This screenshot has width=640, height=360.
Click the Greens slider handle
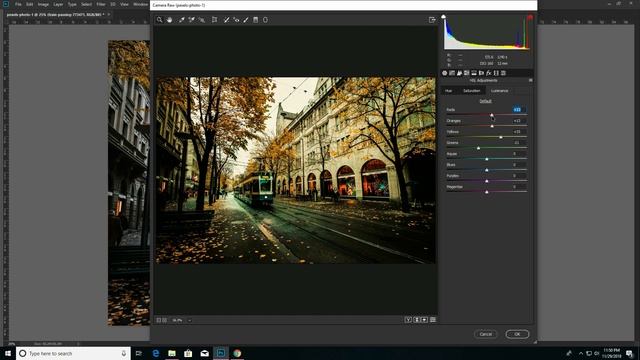pyautogui.click(x=478, y=148)
